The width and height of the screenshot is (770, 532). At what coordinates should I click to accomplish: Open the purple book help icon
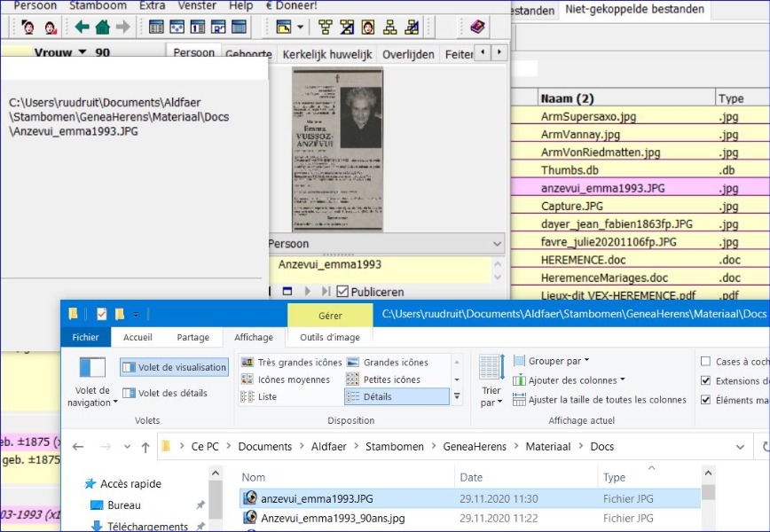pyautogui.click(x=478, y=27)
